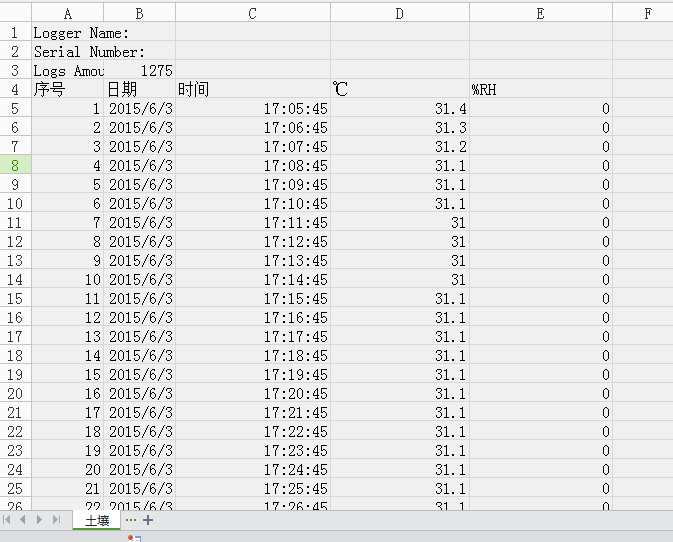Screen dimensions: 673x542
Task: Select column E header
Action: [540, 13]
